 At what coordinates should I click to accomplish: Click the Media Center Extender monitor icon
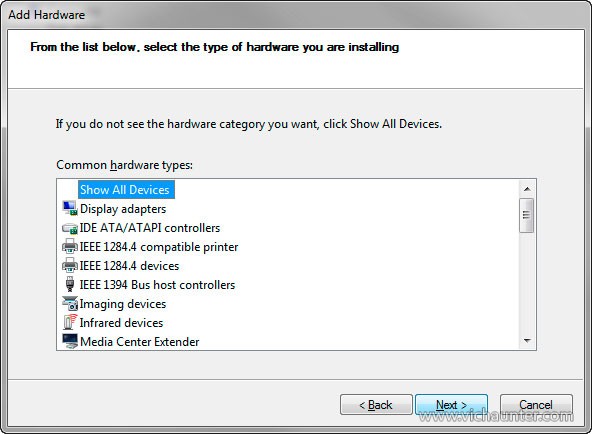70,341
